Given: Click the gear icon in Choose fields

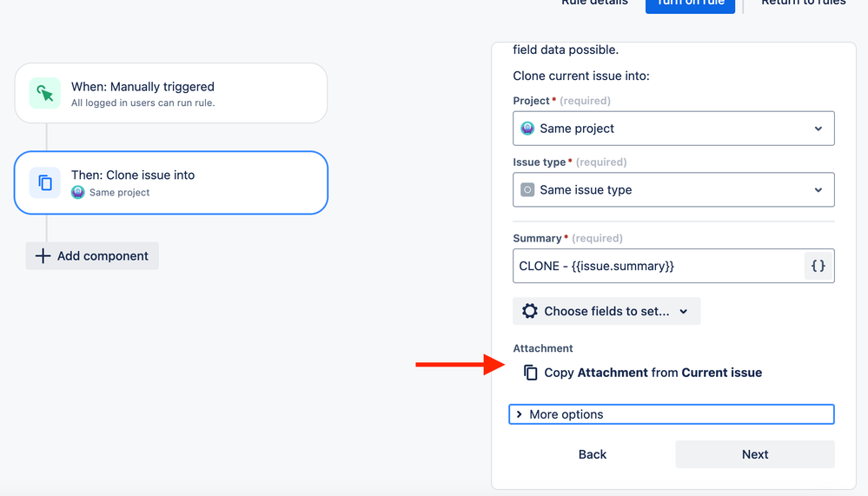Looking at the screenshot, I should (x=530, y=311).
